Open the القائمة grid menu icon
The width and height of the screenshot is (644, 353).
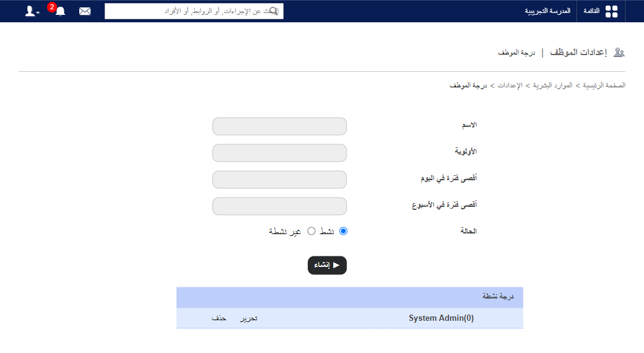point(611,12)
